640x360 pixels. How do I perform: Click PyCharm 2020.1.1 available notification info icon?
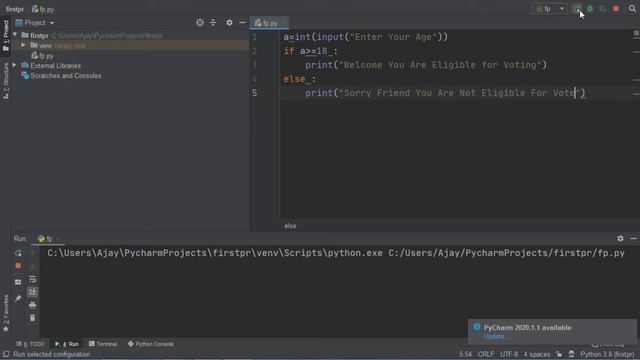click(x=477, y=327)
